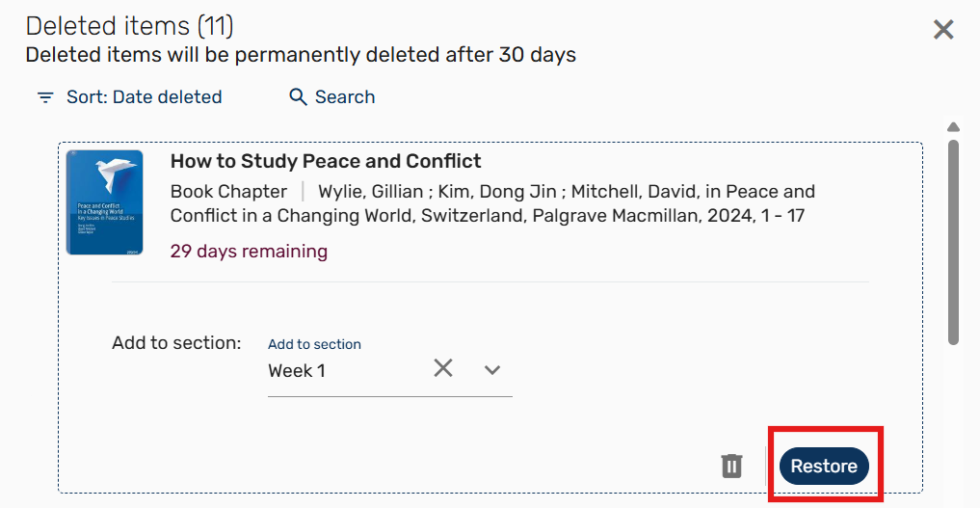Click the Peace and Conflict book cover
This screenshot has height=508, width=980.
(x=105, y=202)
